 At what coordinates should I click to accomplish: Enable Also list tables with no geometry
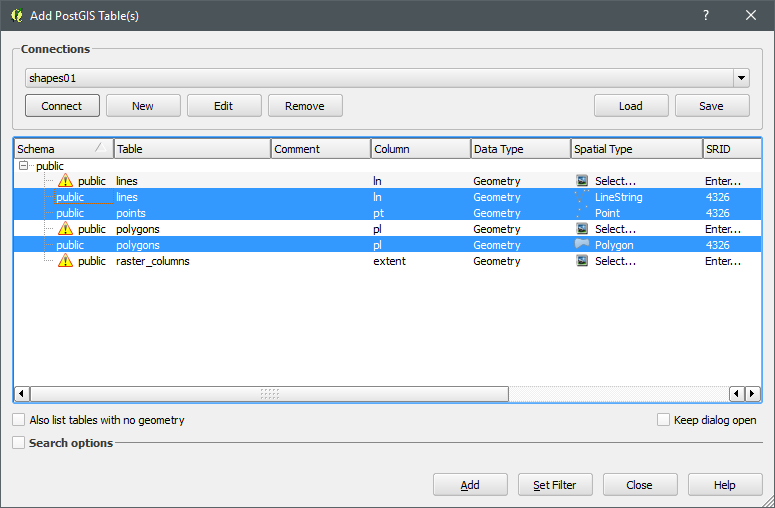tap(18, 420)
